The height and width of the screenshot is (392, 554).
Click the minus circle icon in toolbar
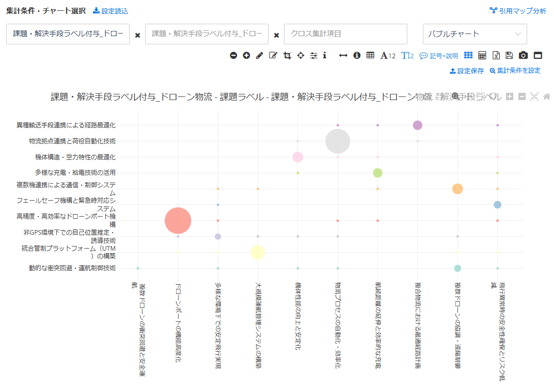click(x=233, y=56)
